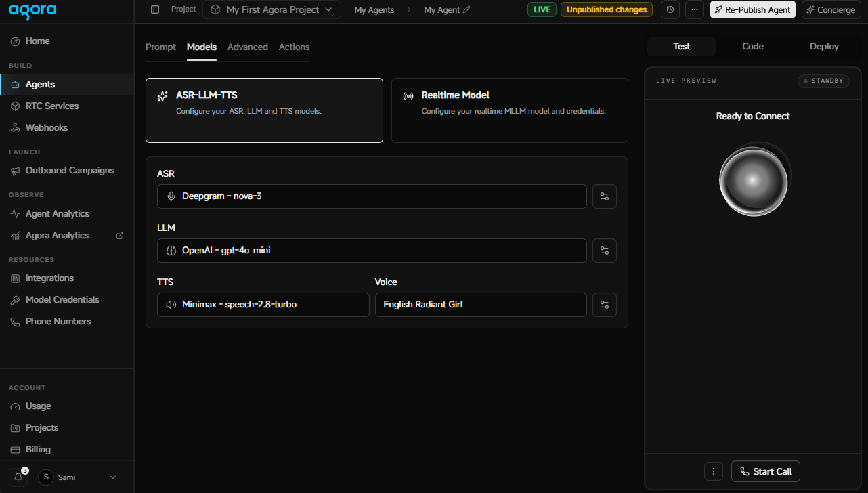Click the Home compass icon
This screenshot has width=868, height=493.
tap(15, 41)
